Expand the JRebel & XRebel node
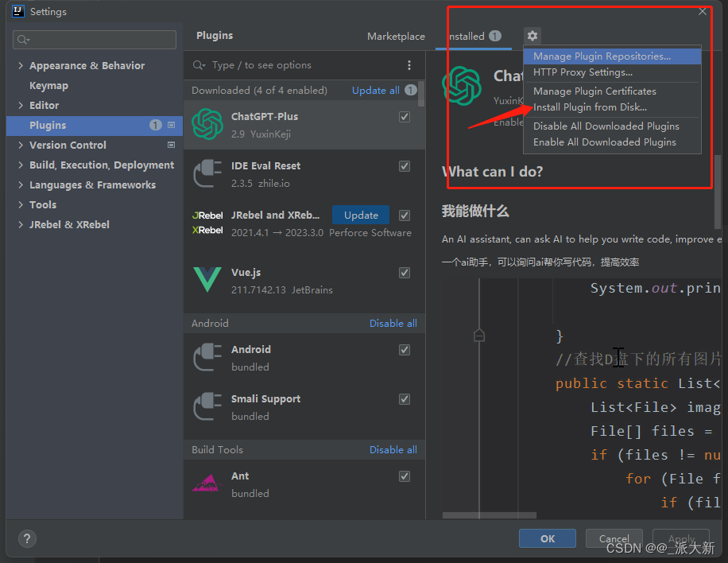This screenshot has height=563, width=728. 21,225
